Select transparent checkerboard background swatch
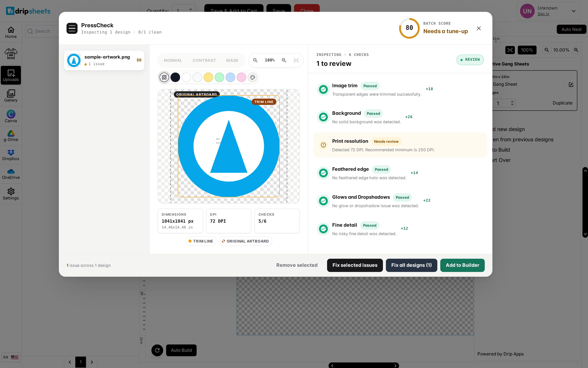The height and width of the screenshot is (368, 588). pos(164,77)
